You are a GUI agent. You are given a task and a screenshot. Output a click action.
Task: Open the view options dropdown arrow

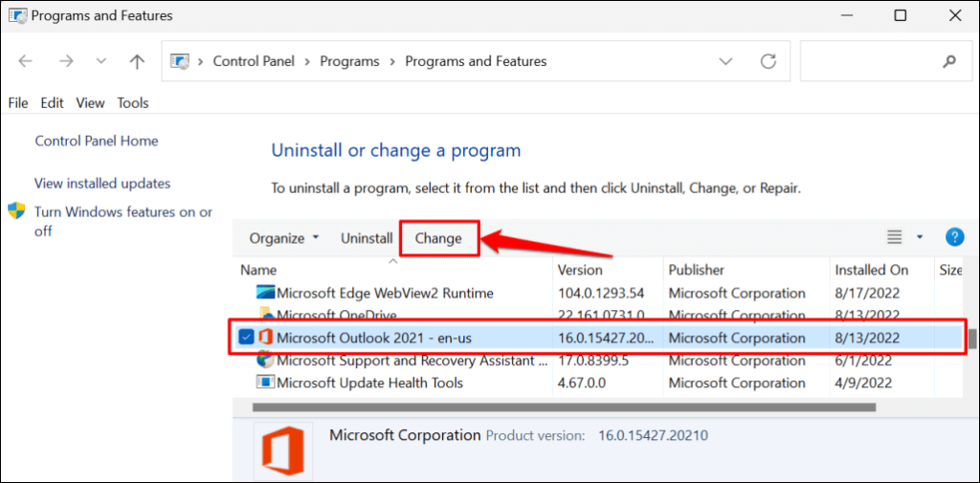coord(920,237)
